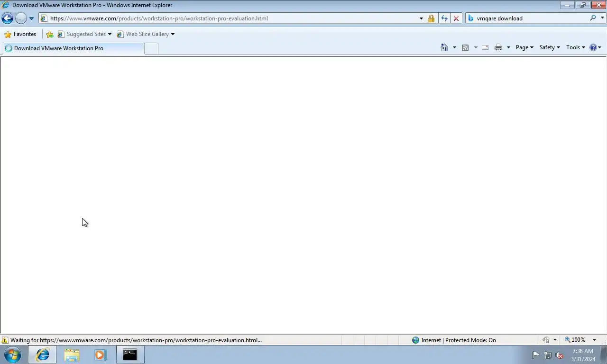607x364 pixels.
Task: Open the Command Prompt taskbar icon
Action: pos(130,355)
